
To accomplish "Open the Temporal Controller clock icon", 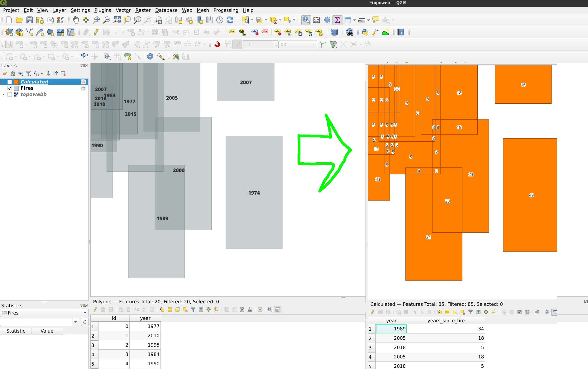I will pyautogui.click(x=220, y=20).
